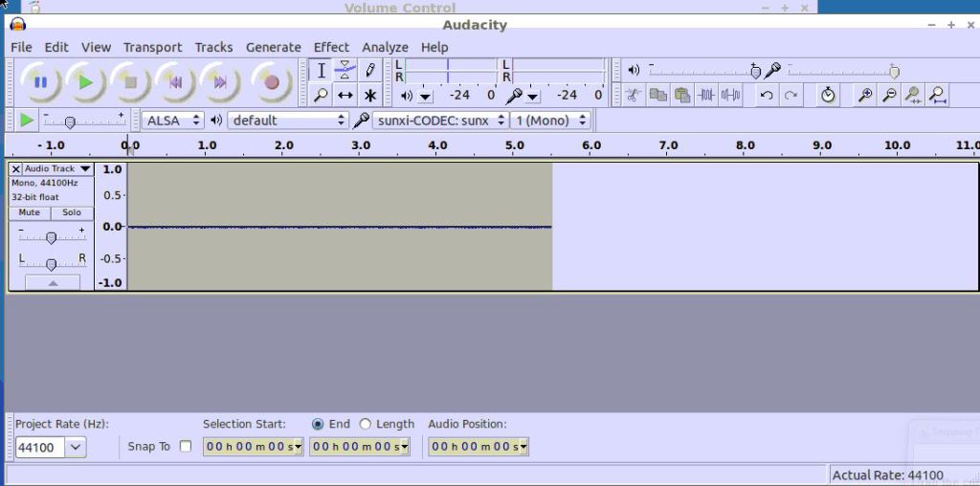Select the End radio button
This screenshot has width=980, height=486.
[x=318, y=424]
